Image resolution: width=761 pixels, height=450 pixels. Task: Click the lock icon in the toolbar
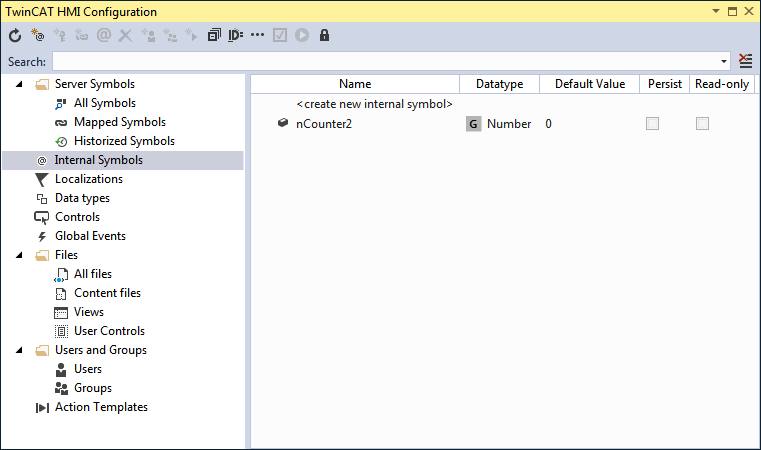pyautogui.click(x=324, y=35)
